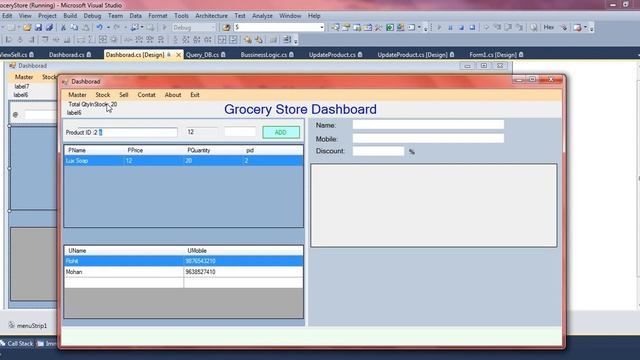This screenshot has width=640, height=360.
Task: Open the Format menu
Action: tap(158, 16)
